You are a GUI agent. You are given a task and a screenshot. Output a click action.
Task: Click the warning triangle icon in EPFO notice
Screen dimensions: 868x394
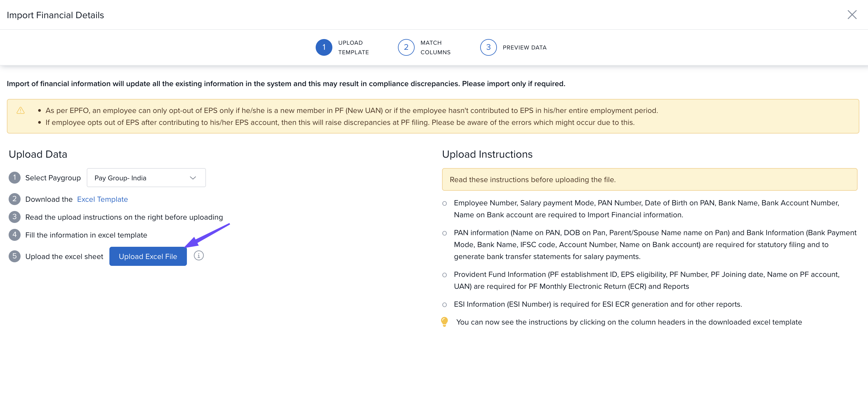coord(21,111)
